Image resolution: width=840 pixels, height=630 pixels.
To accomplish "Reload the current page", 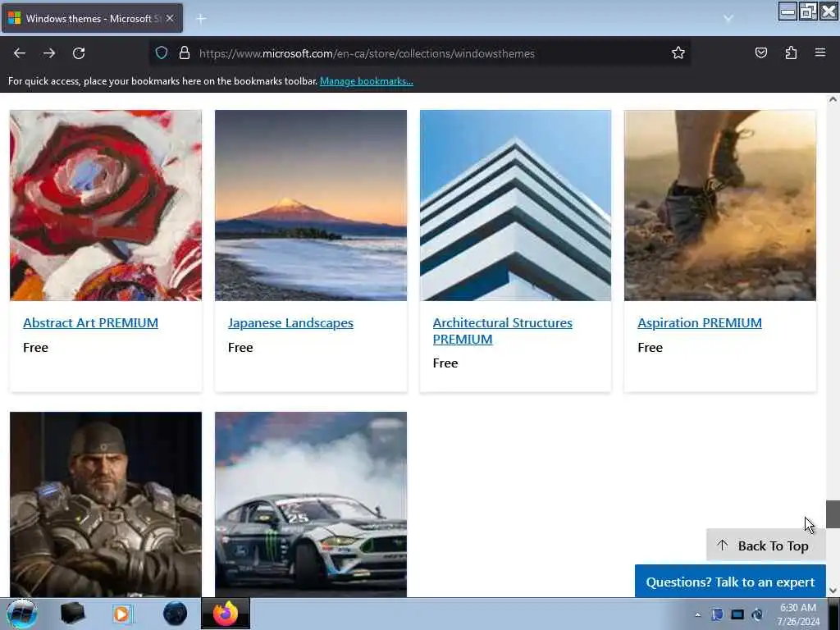I will coord(79,53).
